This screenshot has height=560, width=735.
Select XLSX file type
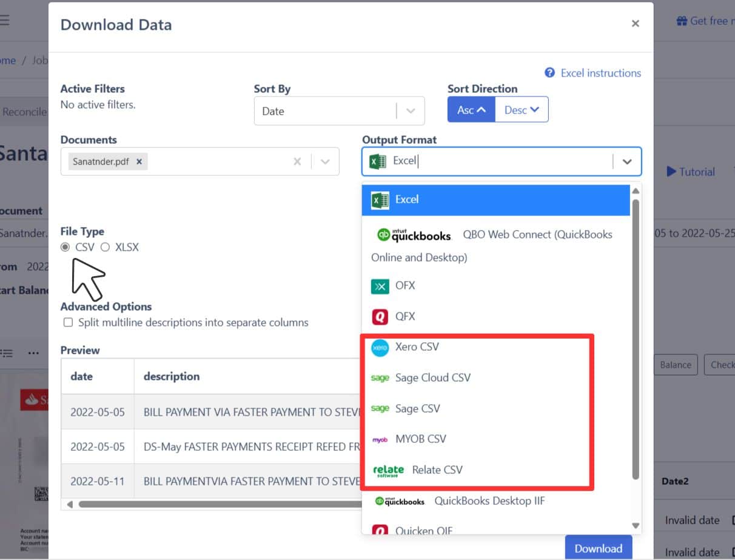pos(105,248)
